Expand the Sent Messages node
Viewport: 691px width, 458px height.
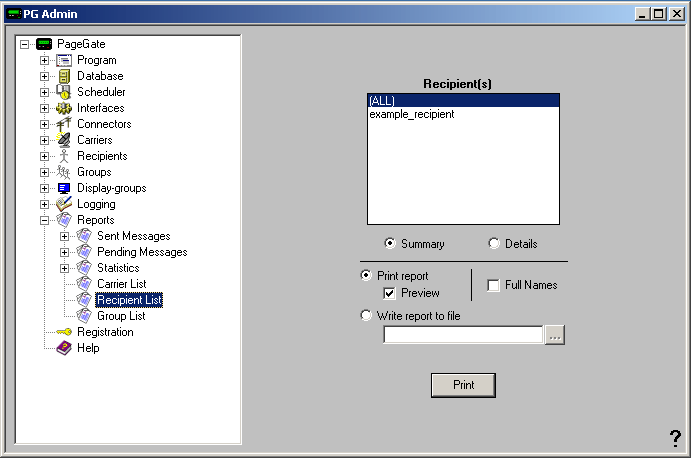pyautogui.click(x=64, y=236)
